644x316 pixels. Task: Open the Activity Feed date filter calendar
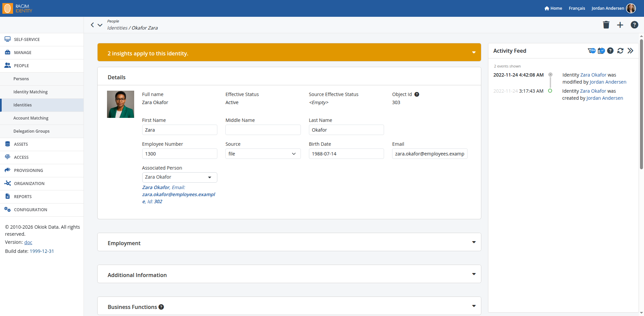click(601, 51)
